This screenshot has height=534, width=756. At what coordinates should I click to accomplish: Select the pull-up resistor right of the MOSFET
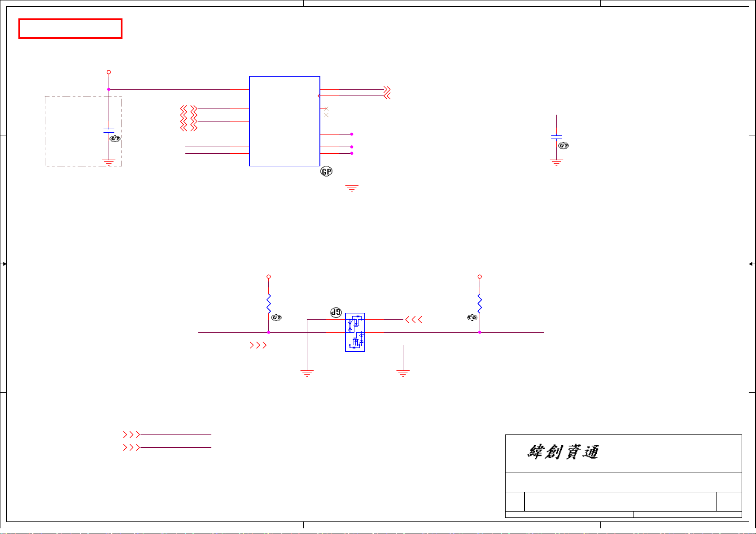480,304
